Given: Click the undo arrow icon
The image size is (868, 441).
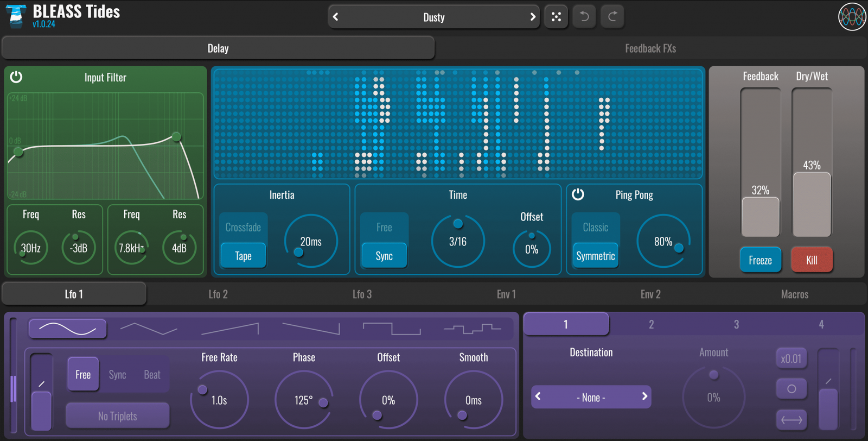Looking at the screenshot, I should click(584, 17).
